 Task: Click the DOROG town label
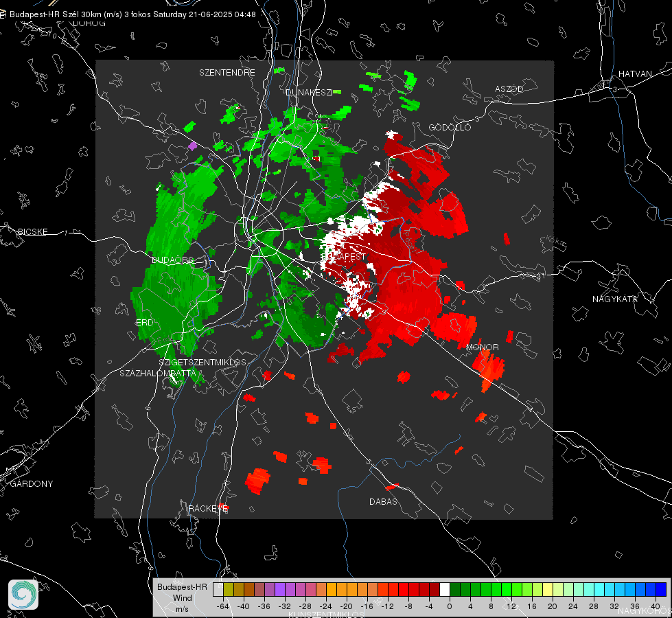[x=89, y=23]
